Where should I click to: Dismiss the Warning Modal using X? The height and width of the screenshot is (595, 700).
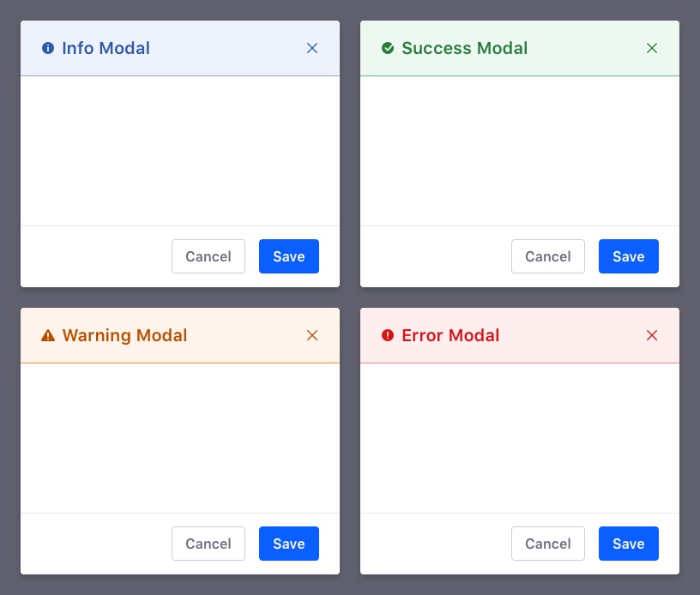pos(312,335)
